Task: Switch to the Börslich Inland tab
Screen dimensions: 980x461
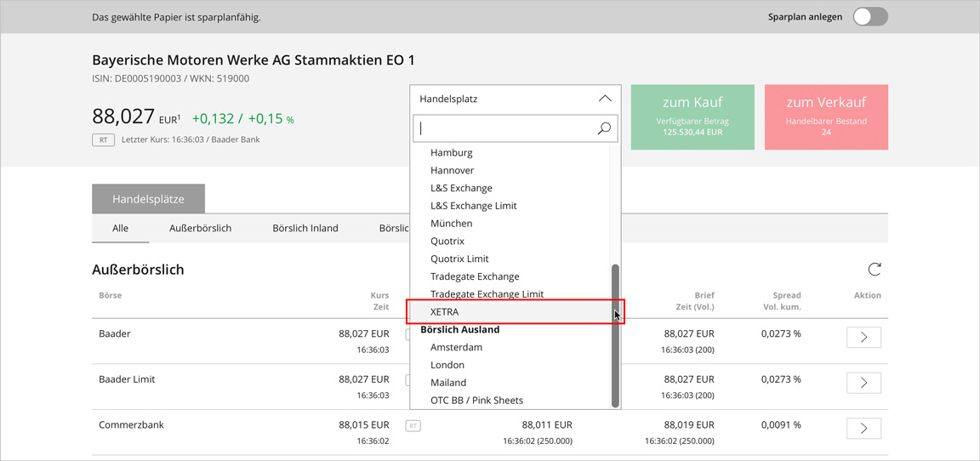Action: [x=305, y=228]
